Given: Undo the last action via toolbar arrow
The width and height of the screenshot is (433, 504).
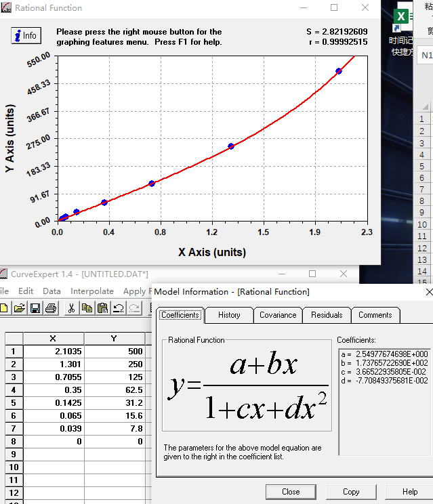Looking at the screenshot, I should [x=118, y=308].
